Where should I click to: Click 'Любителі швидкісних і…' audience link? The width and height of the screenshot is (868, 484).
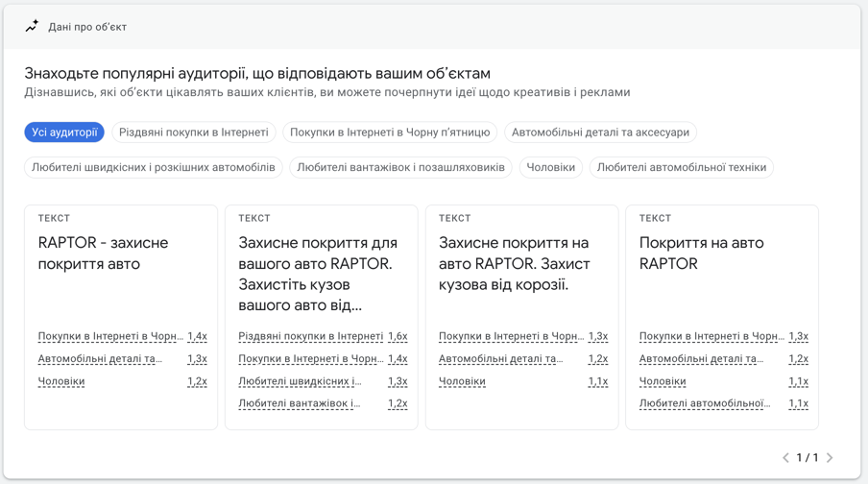click(300, 381)
